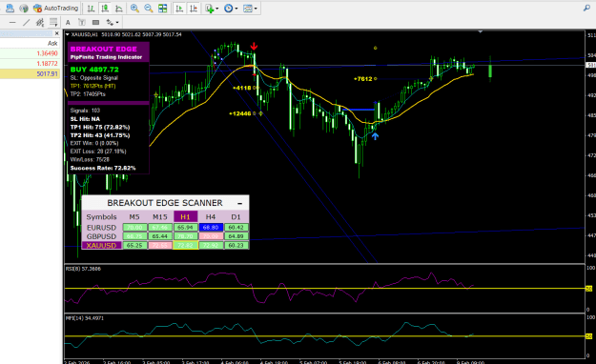The height and width of the screenshot is (364, 596).
Task: Open EURUSD H1 cell 65.94
Action: point(186,228)
